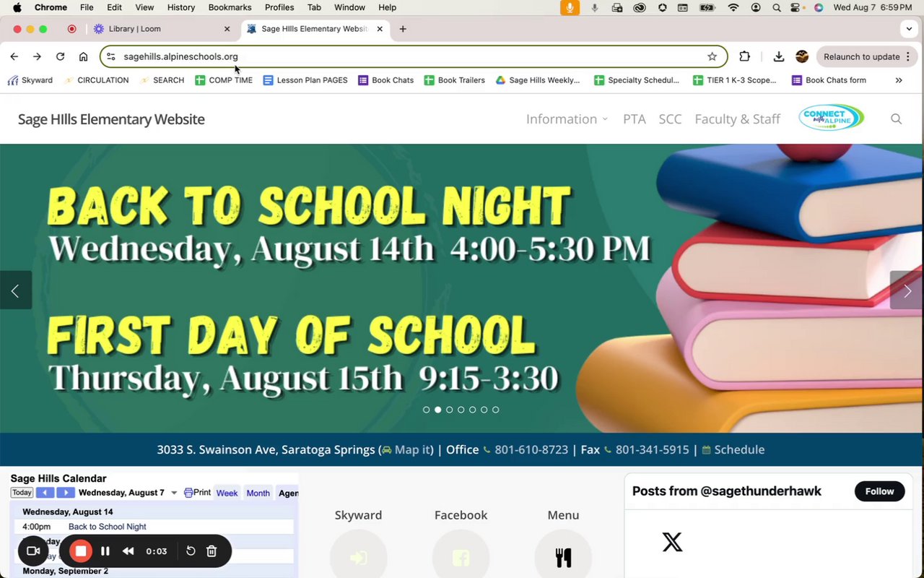Stop the Loom recording
The image size is (924, 578).
pos(81,551)
